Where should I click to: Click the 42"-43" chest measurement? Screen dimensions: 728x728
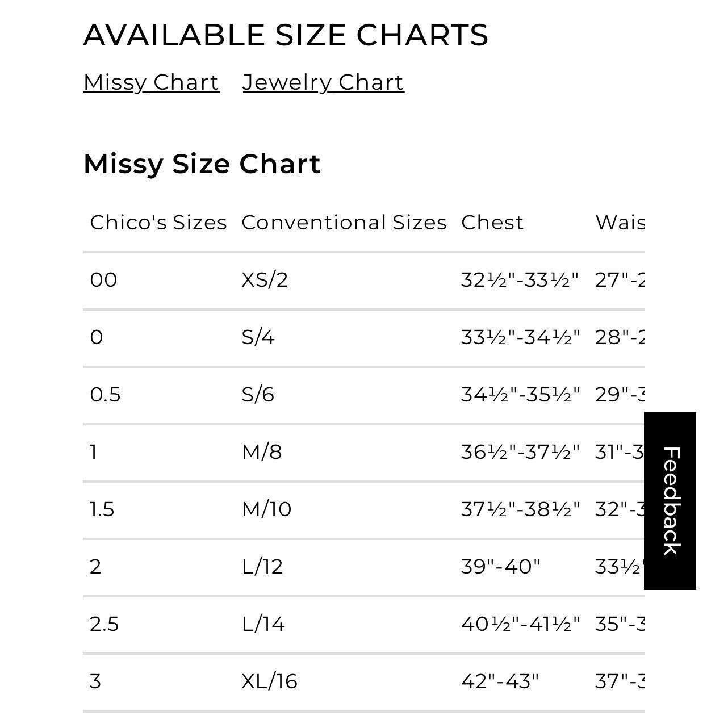click(x=500, y=681)
